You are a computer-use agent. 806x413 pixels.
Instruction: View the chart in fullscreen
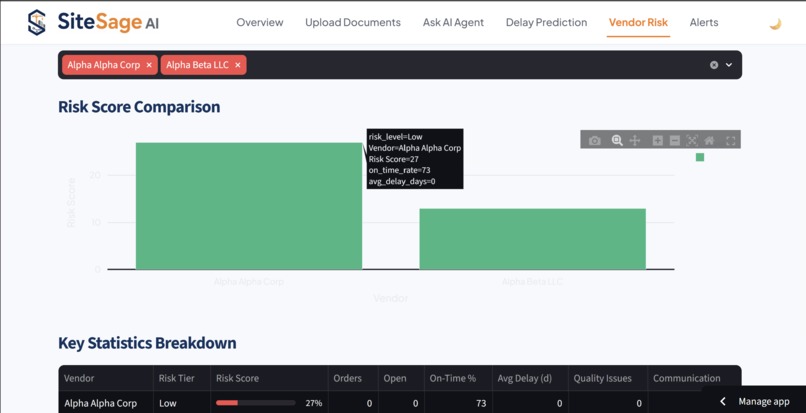pyautogui.click(x=730, y=140)
